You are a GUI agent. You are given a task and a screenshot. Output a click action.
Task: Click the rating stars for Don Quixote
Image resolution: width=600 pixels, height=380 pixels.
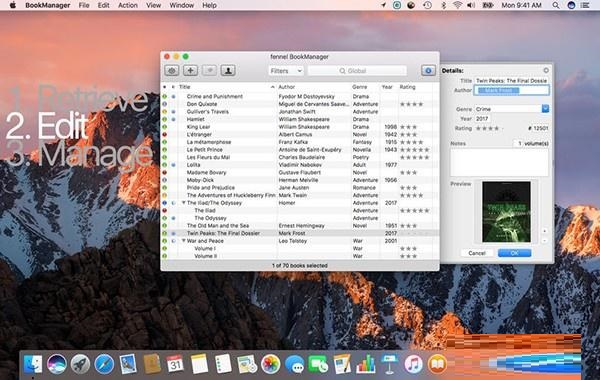click(411, 104)
